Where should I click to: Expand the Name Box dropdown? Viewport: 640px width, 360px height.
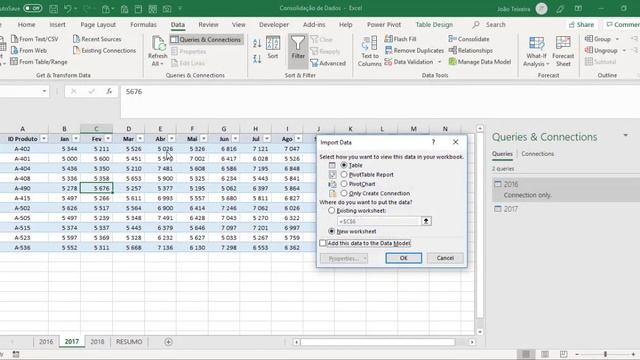tap(44, 91)
